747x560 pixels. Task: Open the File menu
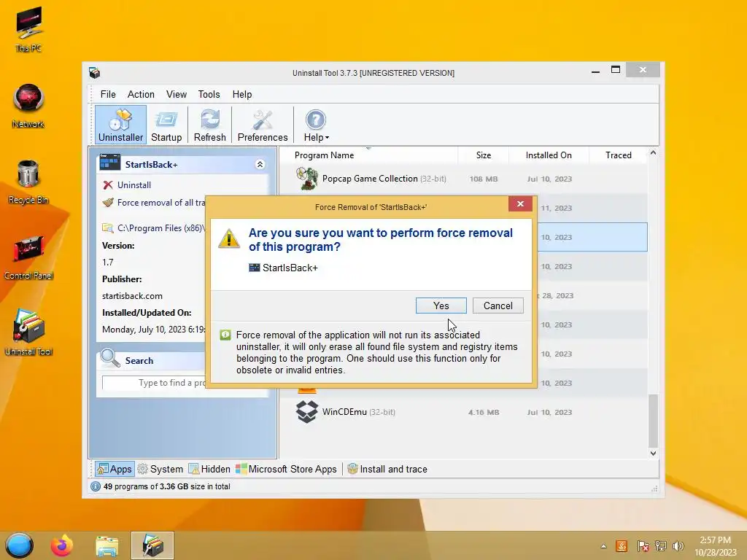[108, 94]
